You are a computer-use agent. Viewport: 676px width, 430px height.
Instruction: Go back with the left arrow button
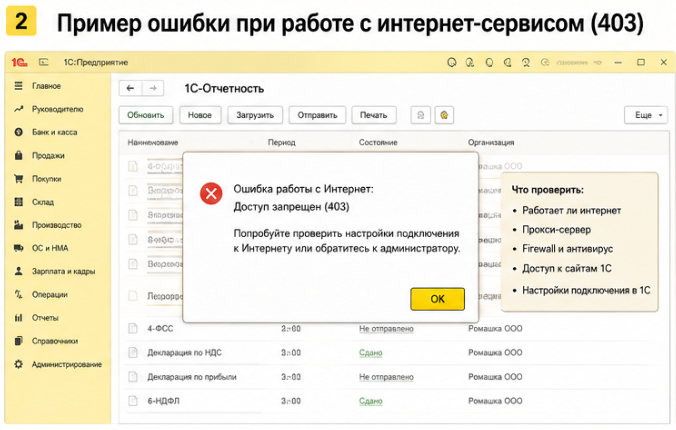click(x=130, y=88)
